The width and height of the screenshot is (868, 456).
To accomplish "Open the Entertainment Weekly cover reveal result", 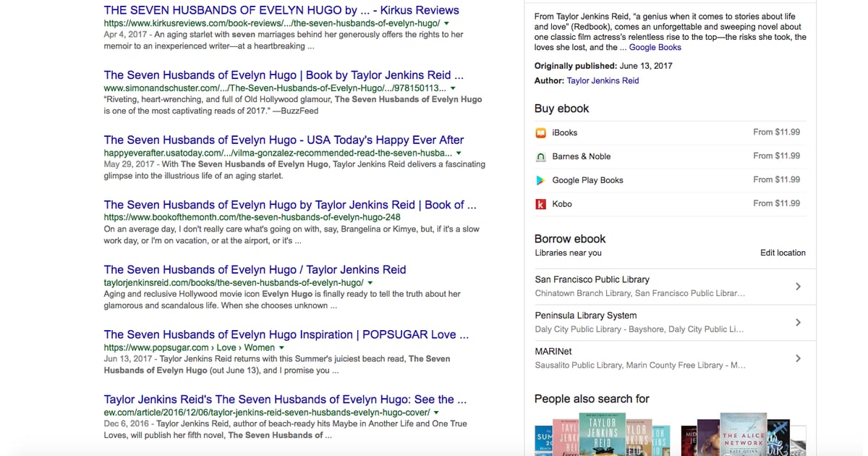I will [284, 399].
